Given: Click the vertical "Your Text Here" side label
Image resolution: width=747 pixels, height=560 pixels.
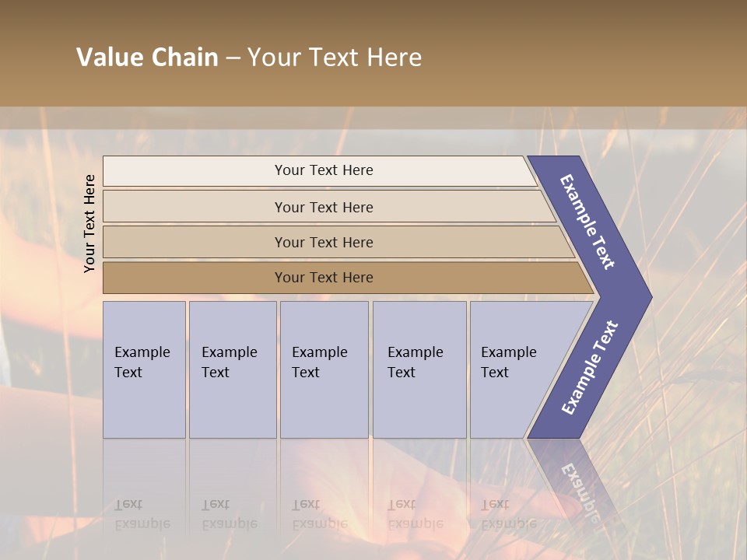Looking at the screenshot, I should pos(89,223).
